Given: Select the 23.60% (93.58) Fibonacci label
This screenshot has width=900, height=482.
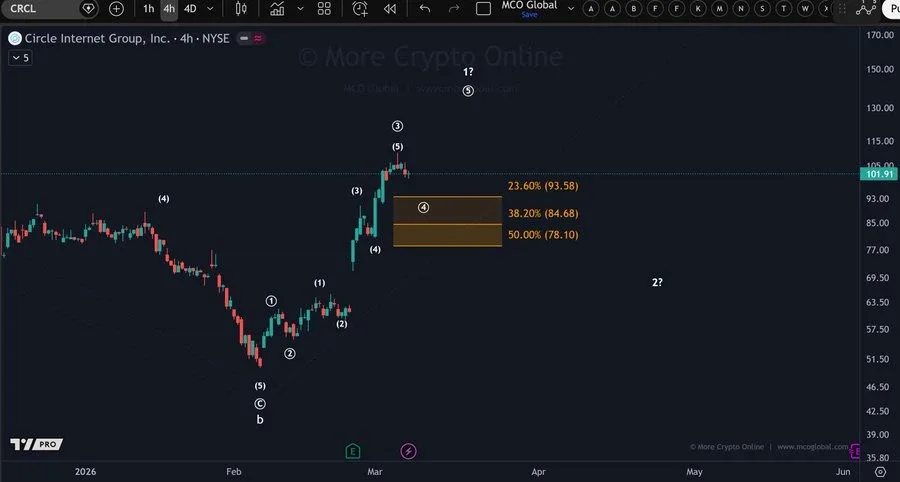Looking at the screenshot, I should 543,186.
